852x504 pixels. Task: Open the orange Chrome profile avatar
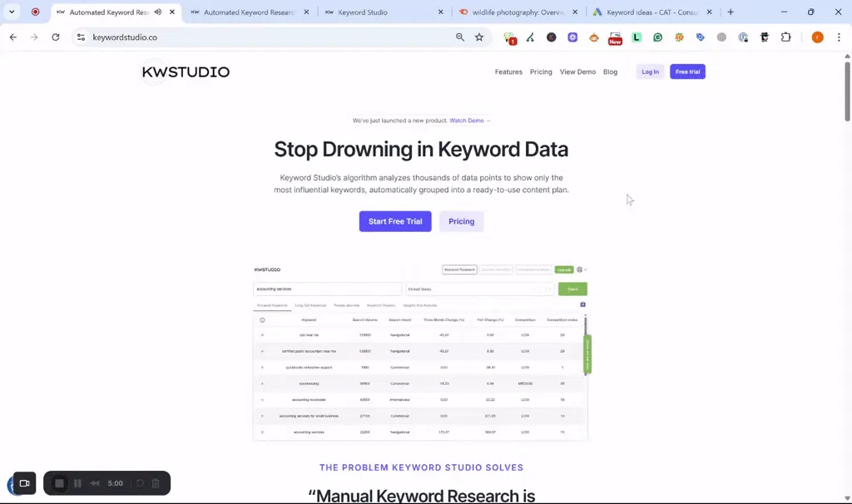[x=817, y=37]
